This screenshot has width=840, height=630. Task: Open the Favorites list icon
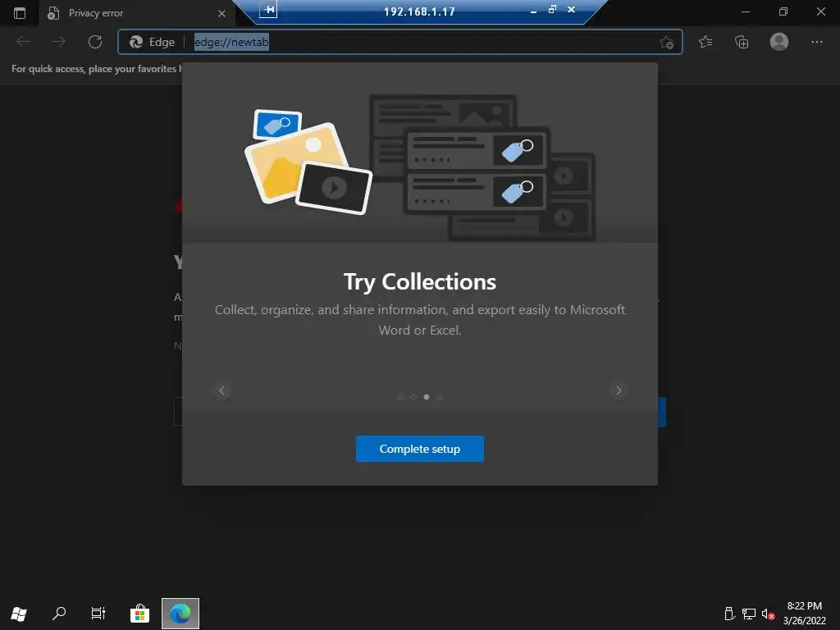point(705,42)
